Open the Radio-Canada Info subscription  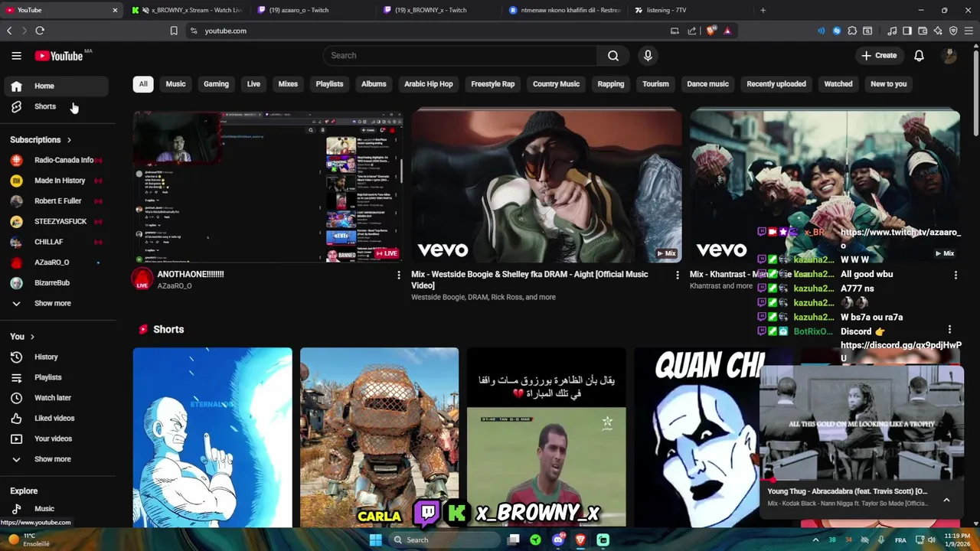55,160
